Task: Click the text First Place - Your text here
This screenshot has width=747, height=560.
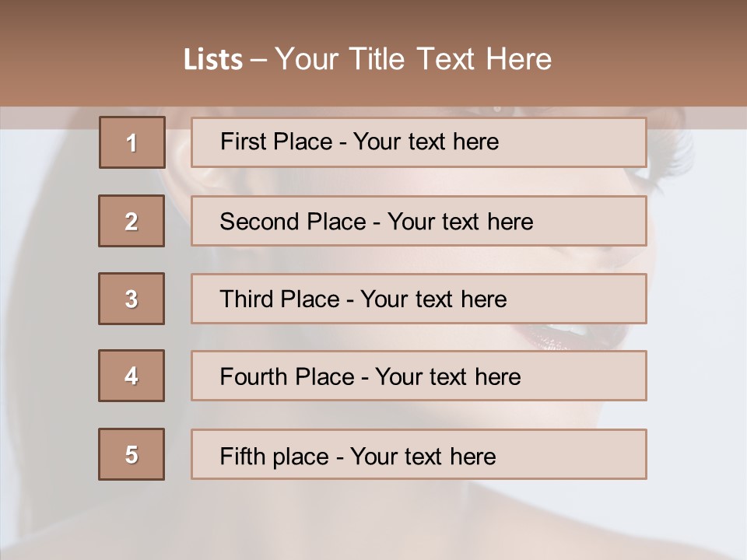Action: click(x=359, y=142)
